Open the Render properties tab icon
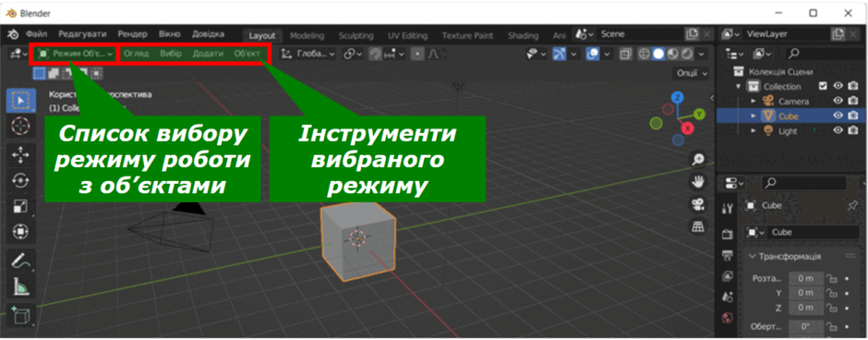Screen dimensions: 868x340 pyautogui.click(x=728, y=235)
